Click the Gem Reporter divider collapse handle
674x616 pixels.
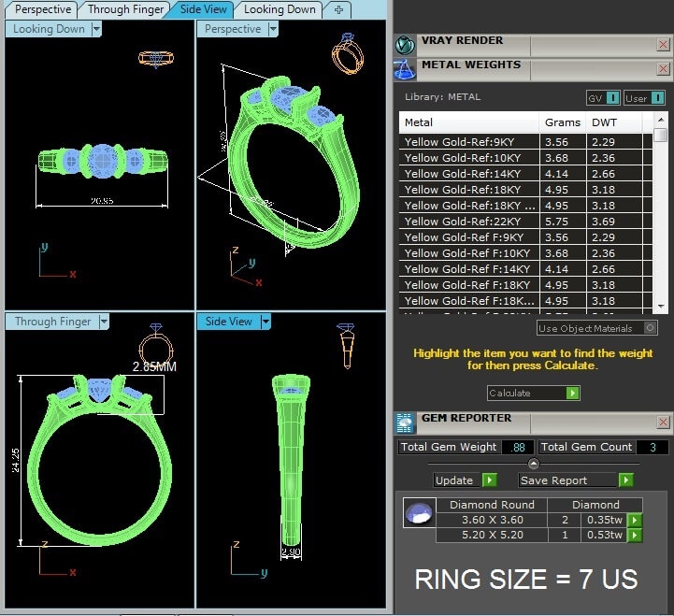(533, 464)
